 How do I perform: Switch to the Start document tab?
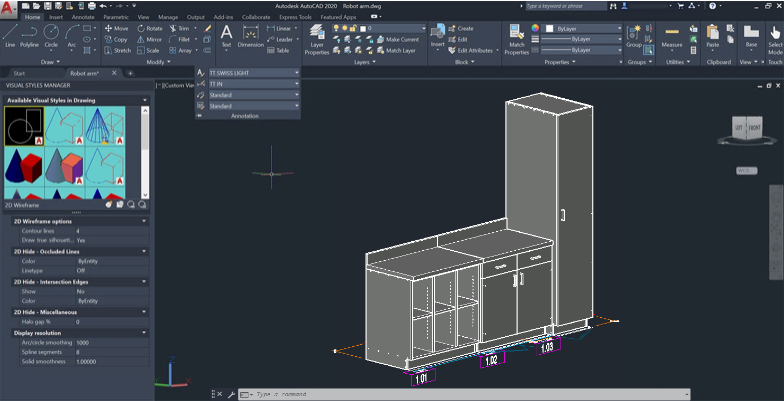[x=20, y=73]
